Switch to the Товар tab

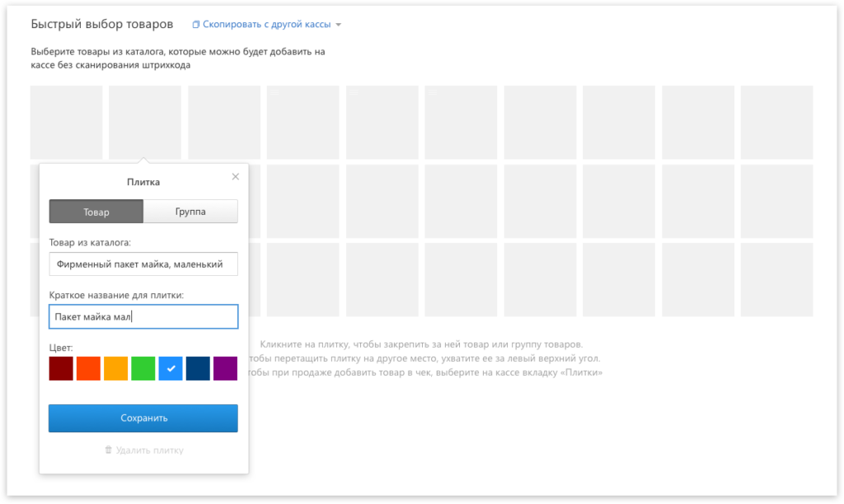pyautogui.click(x=96, y=212)
